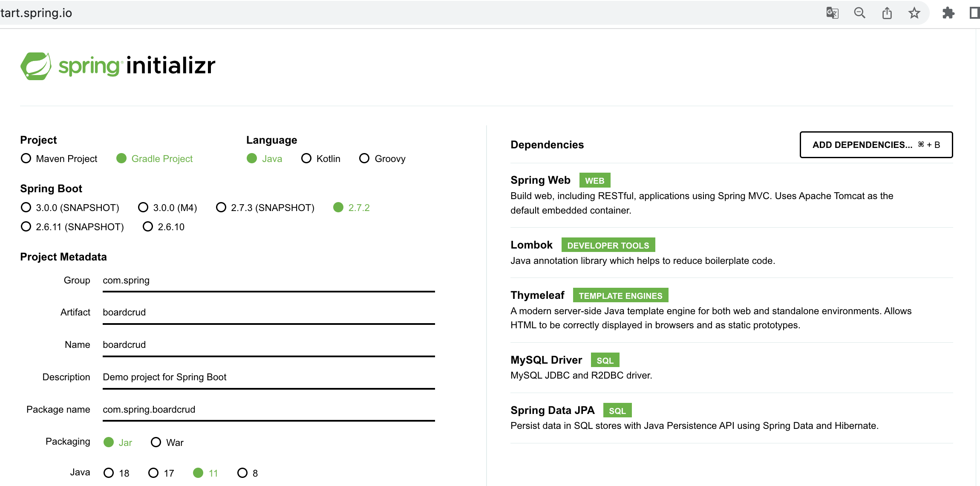Click the Dependencies section heading
The image size is (980, 486).
click(547, 145)
